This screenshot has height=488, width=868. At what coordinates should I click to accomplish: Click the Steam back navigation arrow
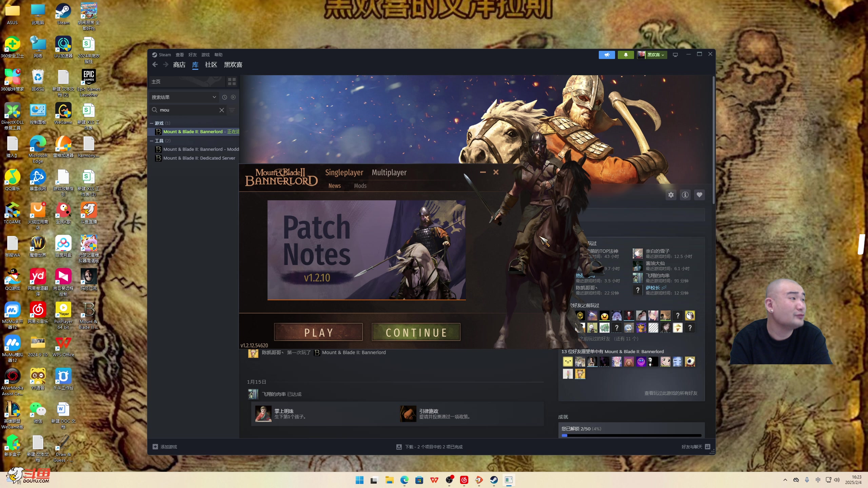(x=155, y=64)
